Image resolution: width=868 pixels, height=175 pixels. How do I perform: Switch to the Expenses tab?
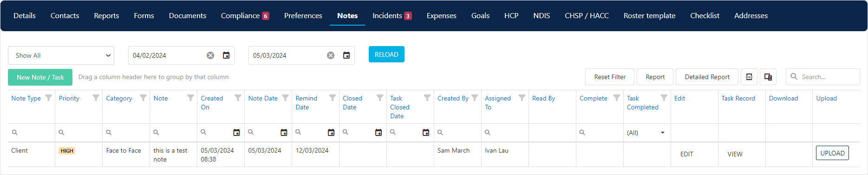pos(441,16)
